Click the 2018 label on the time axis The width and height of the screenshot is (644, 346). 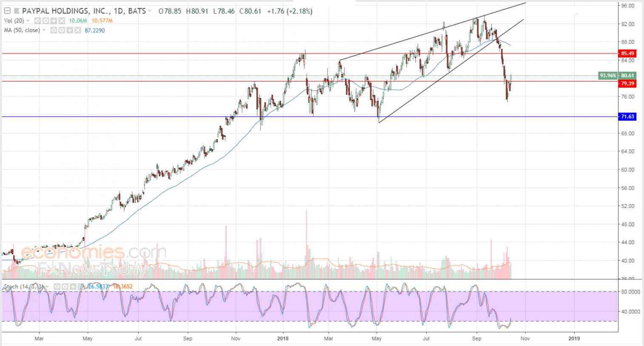click(283, 338)
